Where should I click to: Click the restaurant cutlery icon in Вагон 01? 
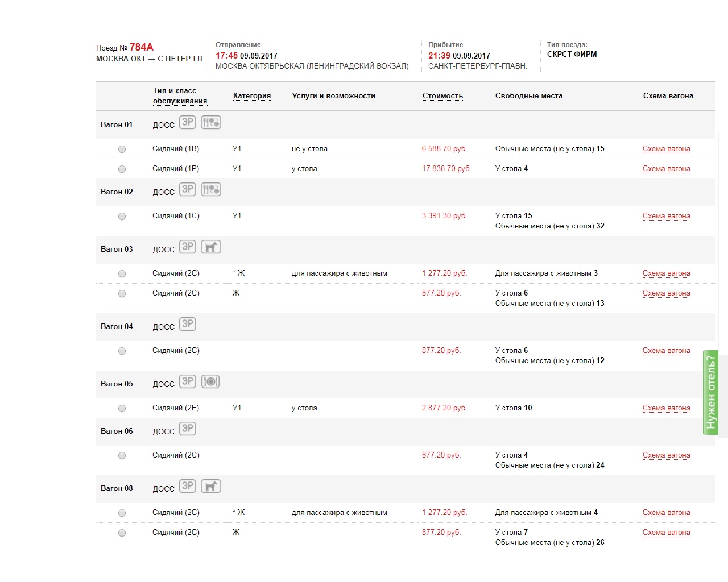pos(211,122)
